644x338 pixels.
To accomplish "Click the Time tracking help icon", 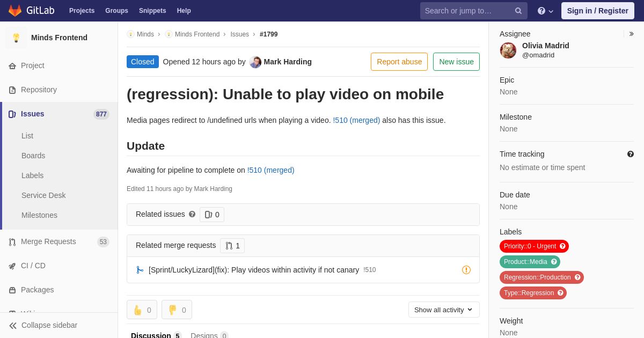I will click(631, 154).
